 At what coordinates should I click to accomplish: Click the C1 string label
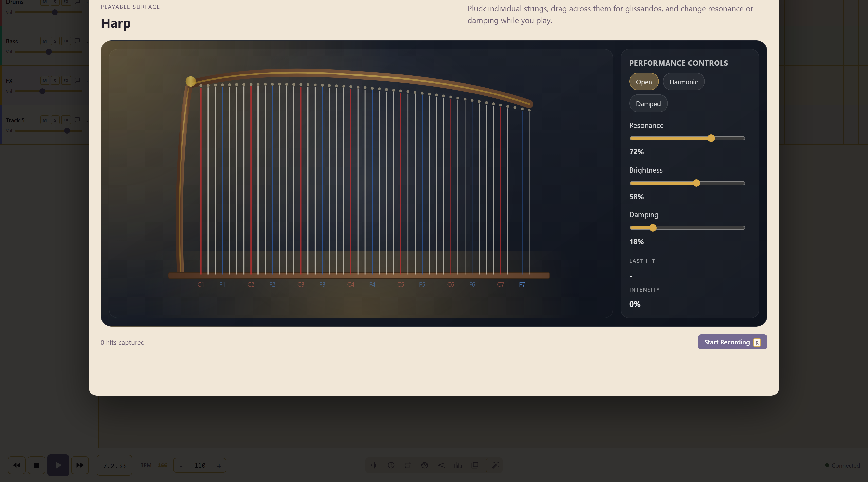point(201,284)
